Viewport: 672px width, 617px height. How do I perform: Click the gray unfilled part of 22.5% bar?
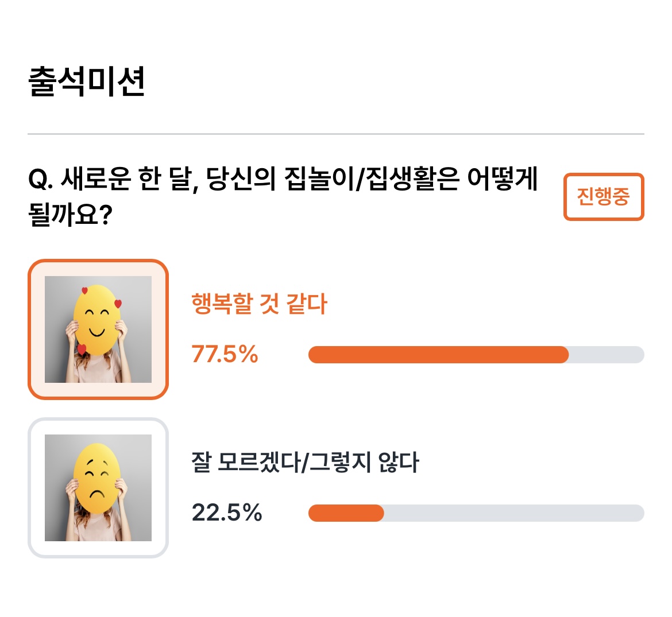point(514,513)
